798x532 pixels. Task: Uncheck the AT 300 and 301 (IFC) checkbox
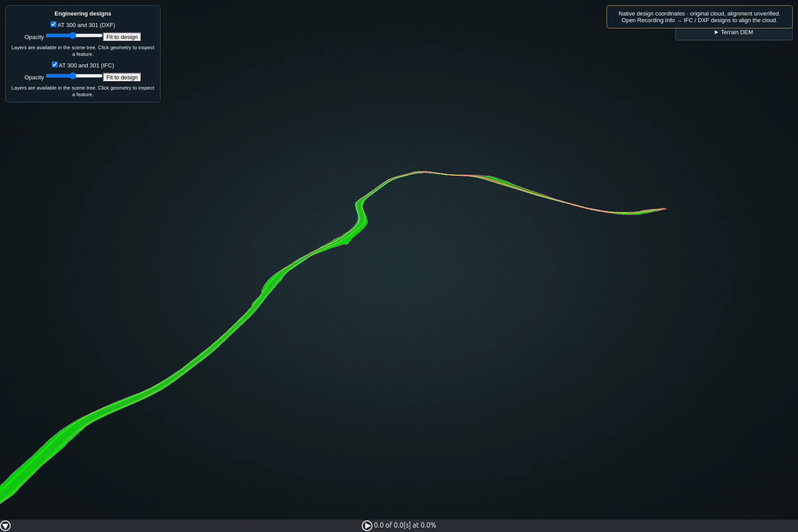tap(55, 65)
